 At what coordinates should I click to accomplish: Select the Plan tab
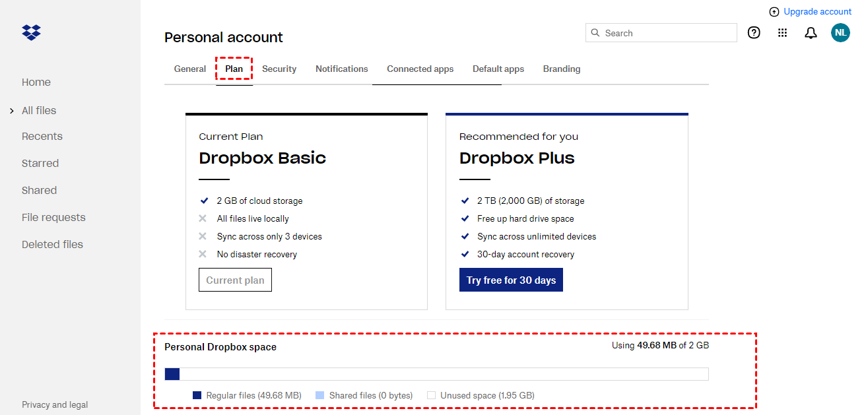[x=234, y=69]
